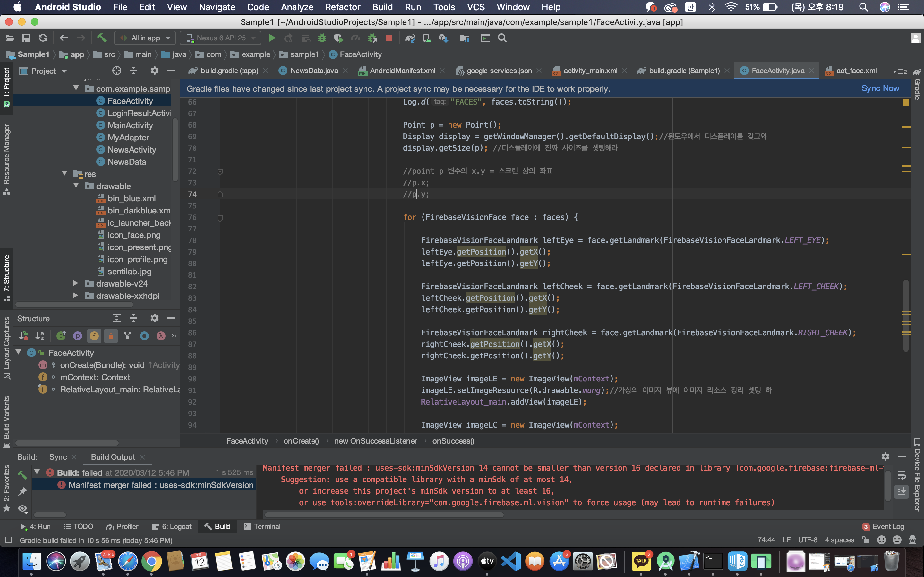Click the build output horizontal scrollbar
This screenshot has width=924, height=577.
coord(384,514)
